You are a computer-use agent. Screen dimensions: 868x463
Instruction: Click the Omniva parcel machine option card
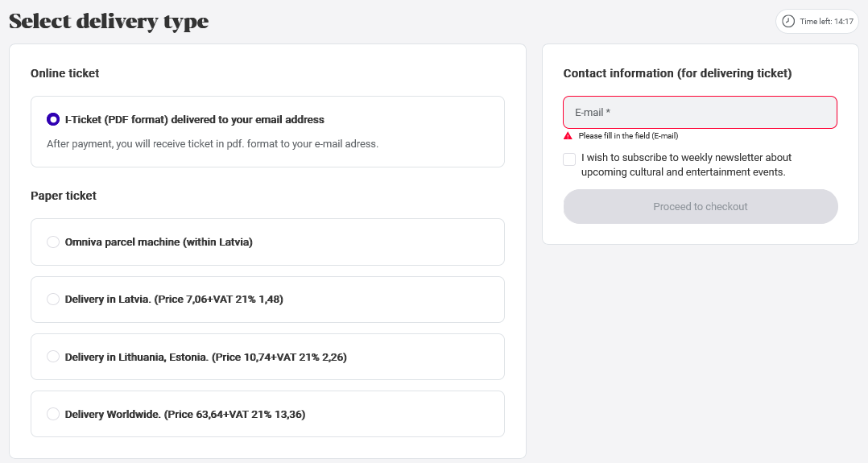pos(267,242)
